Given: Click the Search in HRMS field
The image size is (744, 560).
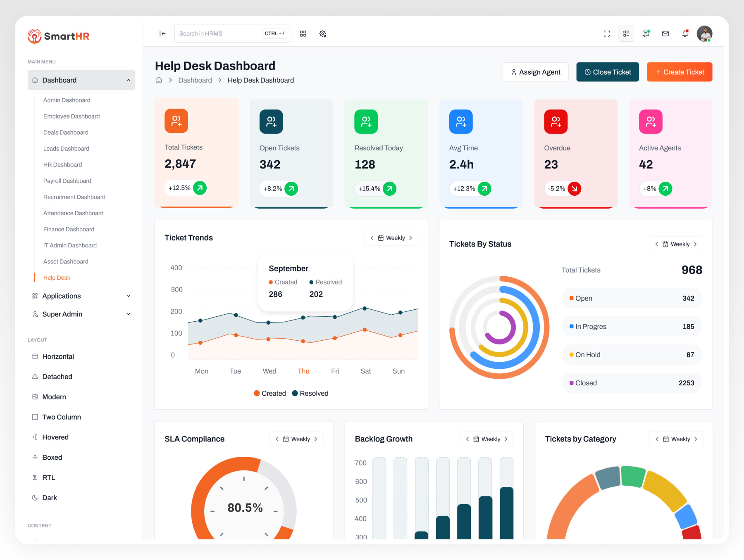Looking at the screenshot, I should [233, 34].
